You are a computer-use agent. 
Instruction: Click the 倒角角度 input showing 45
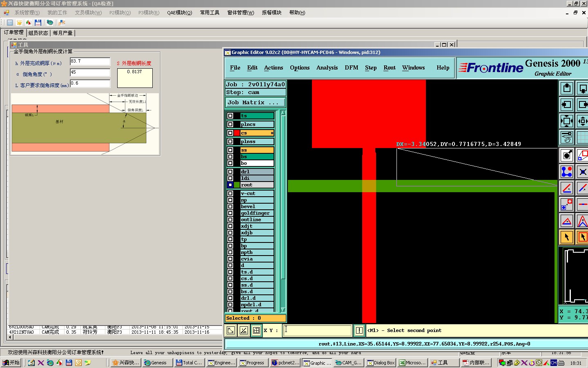[90, 72]
